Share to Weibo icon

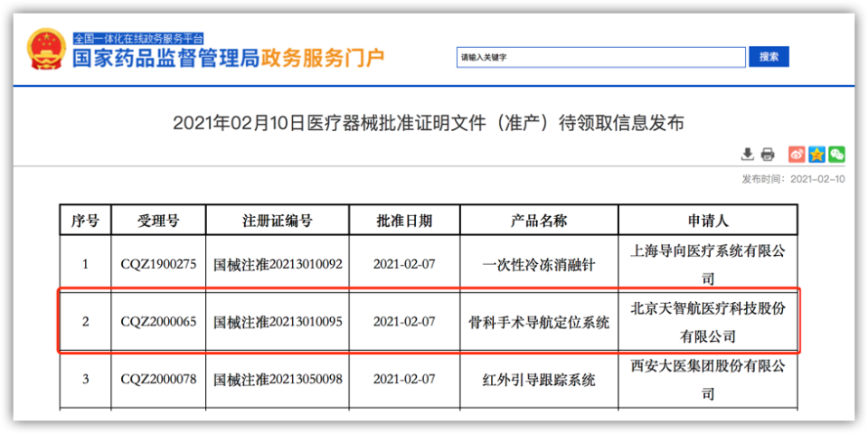797,155
